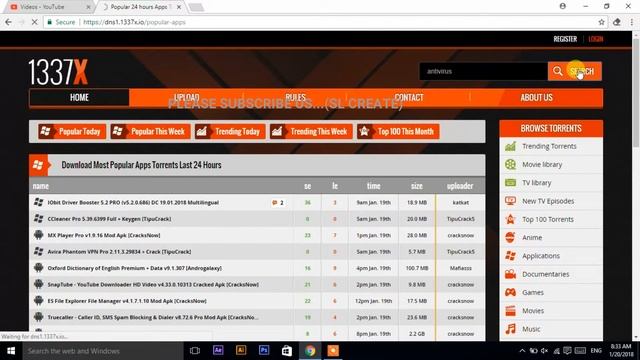Image resolution: width=640 pixels, height=360 pixels.
Task: Open SnapTube YouTube Downloader torrent
Action: (x=153, y=284)
